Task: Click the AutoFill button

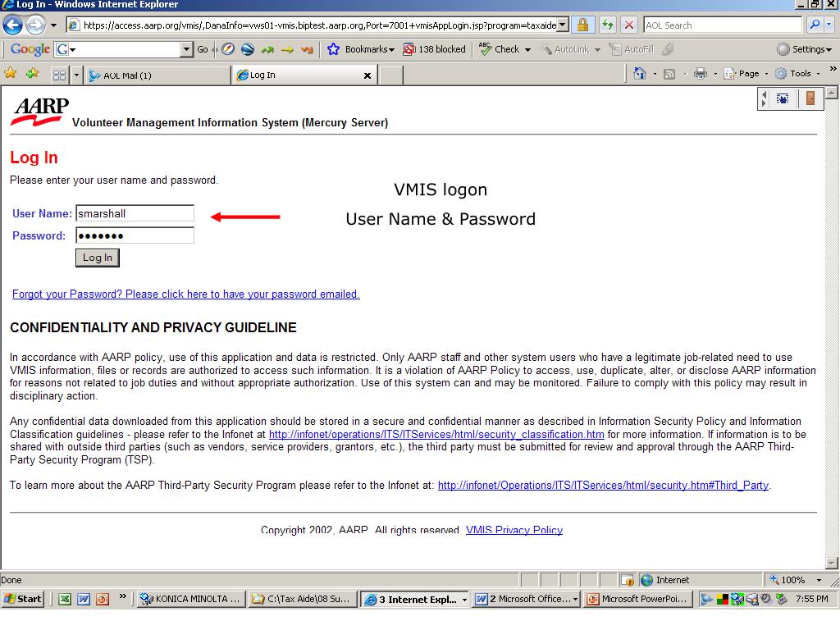Action: 632,49
